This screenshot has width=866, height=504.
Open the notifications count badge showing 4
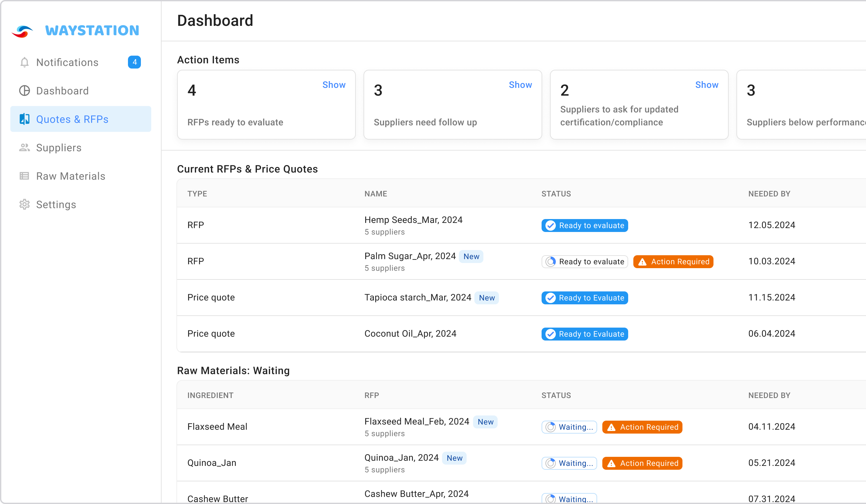[134, 62]
